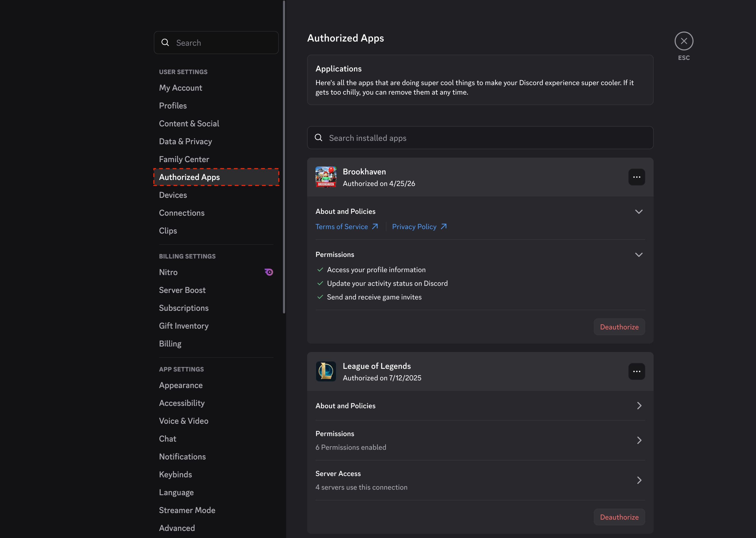Open Language settings
This screenshot has width=756, height=538.
[x=216, y=493]
